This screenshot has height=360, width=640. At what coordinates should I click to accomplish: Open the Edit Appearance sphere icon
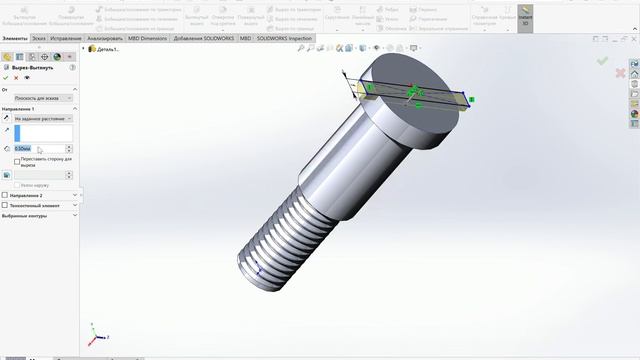pyautogui.click(x=390, y=48)
